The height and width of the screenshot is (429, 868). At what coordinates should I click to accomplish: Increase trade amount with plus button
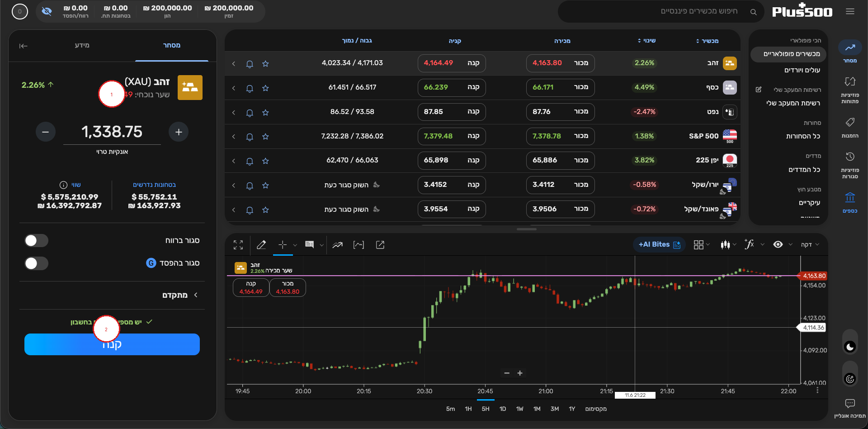pos(179,132)
